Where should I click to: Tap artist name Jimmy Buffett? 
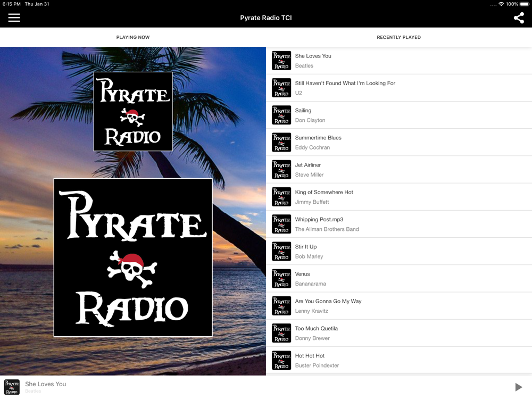312,202
